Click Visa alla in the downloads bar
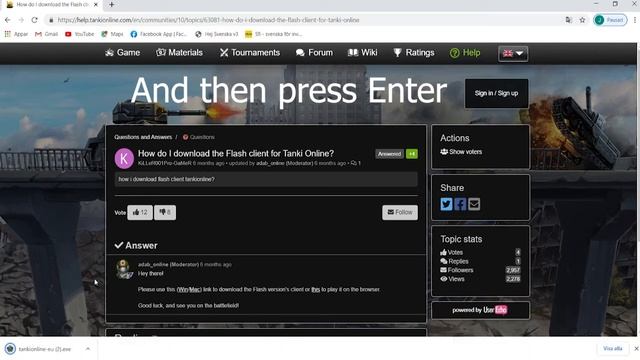640x360 pixels. coord(613,349)
